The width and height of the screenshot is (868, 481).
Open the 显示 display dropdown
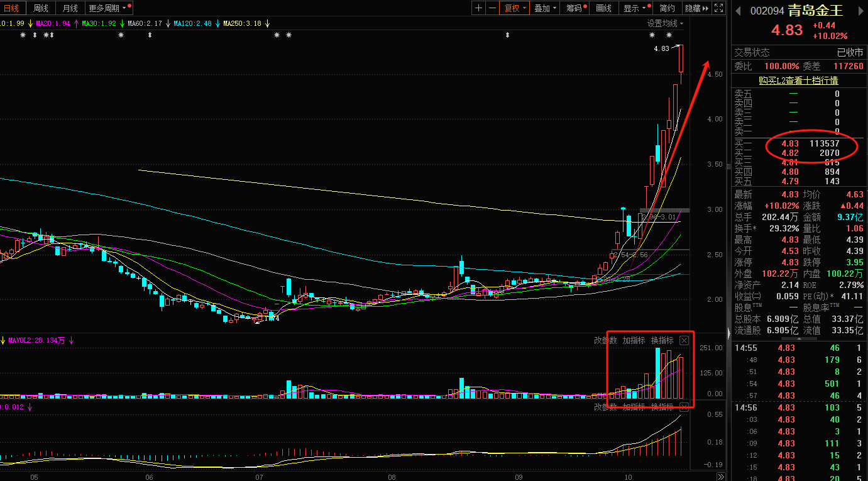636,8
